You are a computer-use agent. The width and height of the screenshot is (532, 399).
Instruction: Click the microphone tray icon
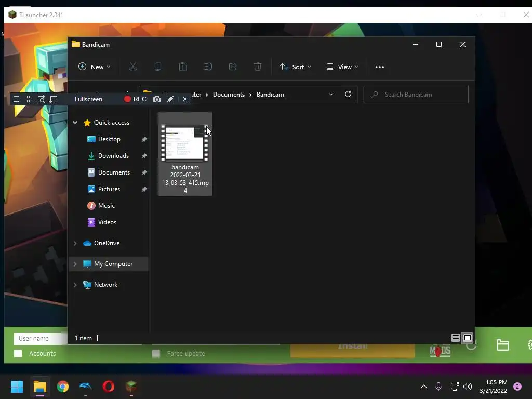438,387
